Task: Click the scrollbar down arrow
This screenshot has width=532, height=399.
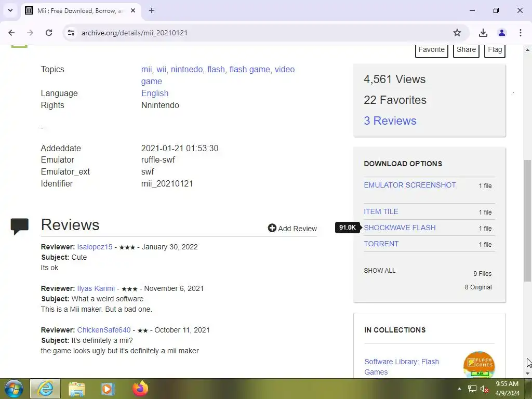Action: [527, 374]
